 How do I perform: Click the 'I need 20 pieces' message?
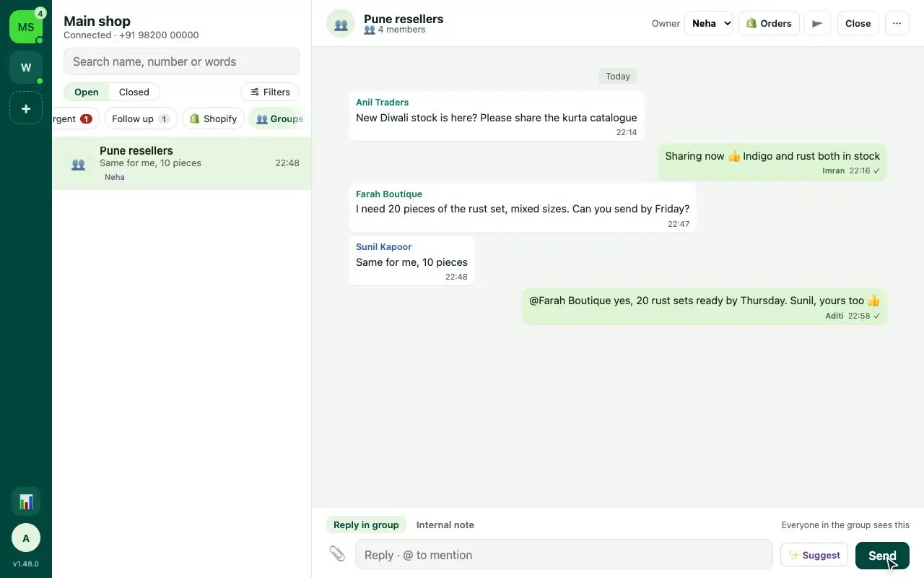[523, 207]
